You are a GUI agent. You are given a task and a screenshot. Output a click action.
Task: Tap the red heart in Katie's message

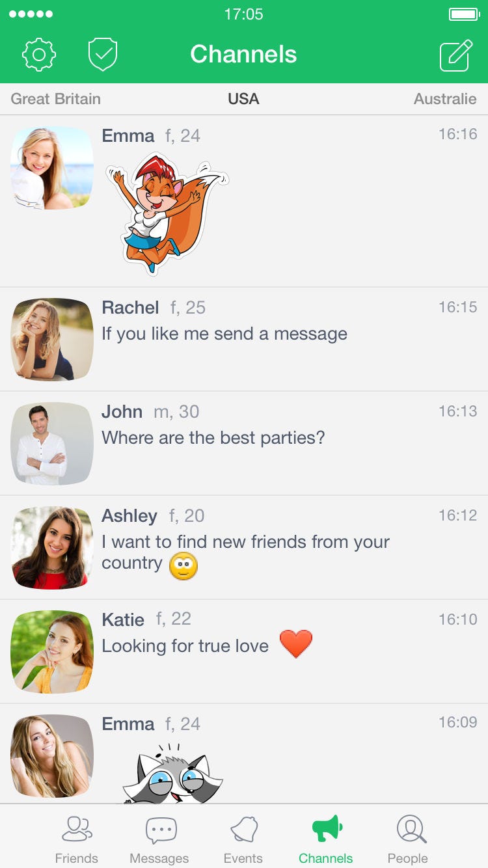(x=296, y=644)
